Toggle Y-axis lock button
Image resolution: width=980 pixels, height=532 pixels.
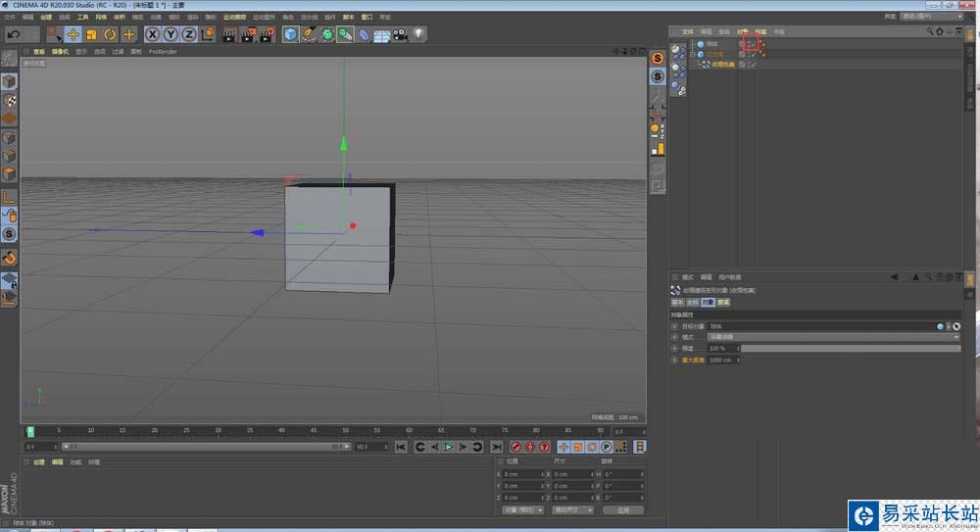click(171, 34)
